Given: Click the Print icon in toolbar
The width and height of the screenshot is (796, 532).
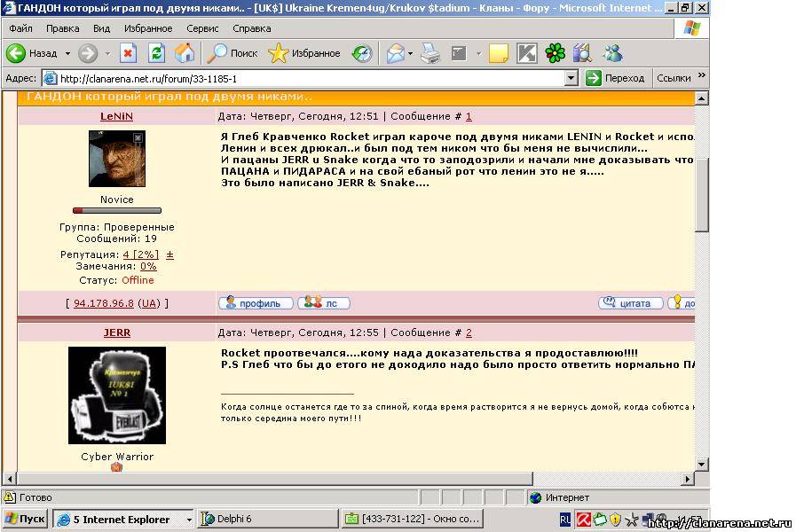Looking at the screenshot, I should (x=430, y=53).
